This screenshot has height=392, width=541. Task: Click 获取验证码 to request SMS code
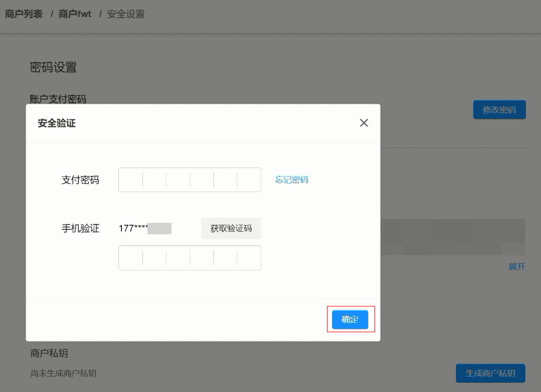click(x=231, y=228)
